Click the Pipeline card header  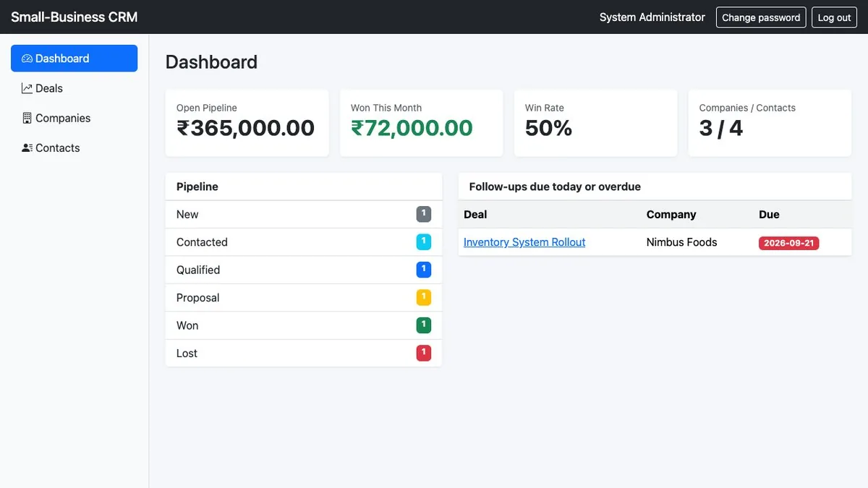click(x=304, y=187)
